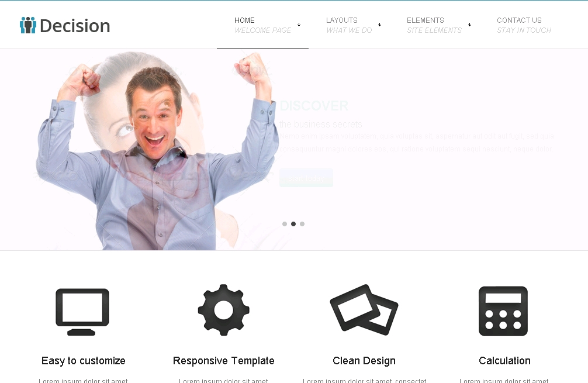Expand the Elements menu dropdown arrow
Image resolution: width=588 pixels, height=383 pixels.
pos(469,25)
